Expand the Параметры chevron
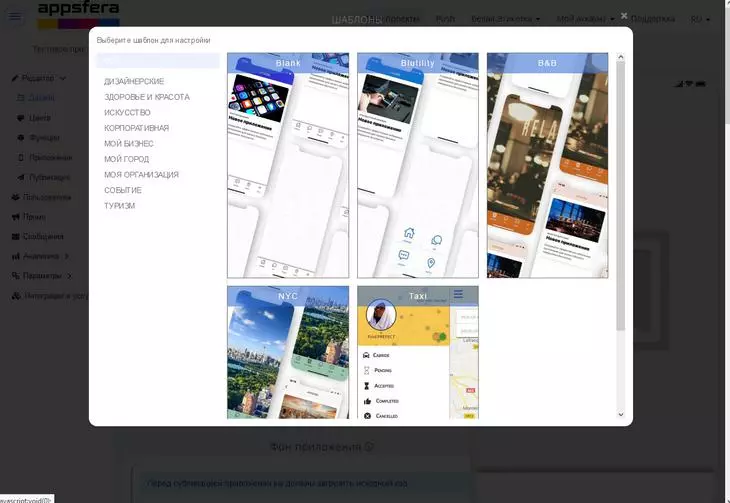Viewport: 730px width, 503px height. pos(69,276)
